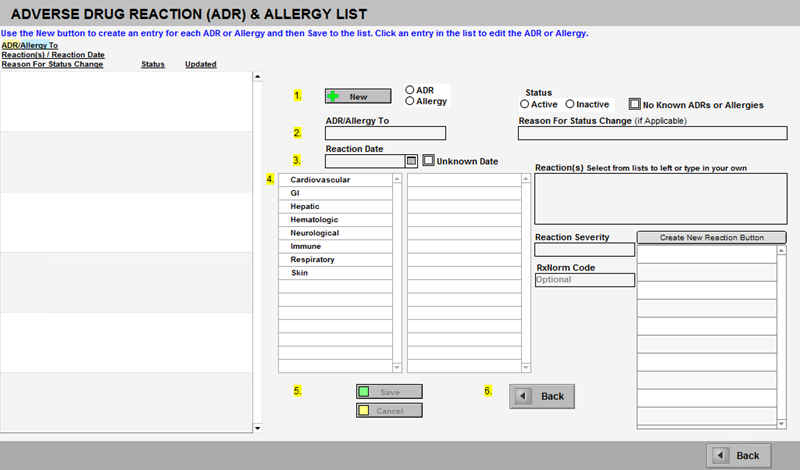Click the New button with green plus

click(358, 96)
